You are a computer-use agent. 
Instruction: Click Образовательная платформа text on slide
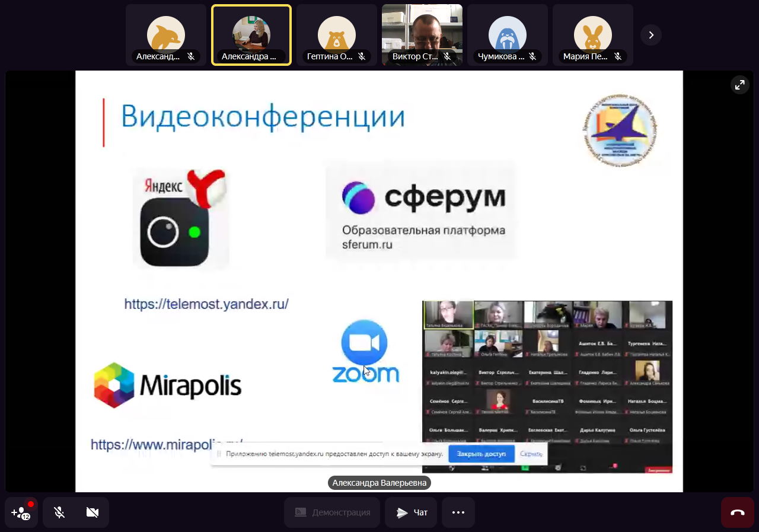(x=423, y=230)
